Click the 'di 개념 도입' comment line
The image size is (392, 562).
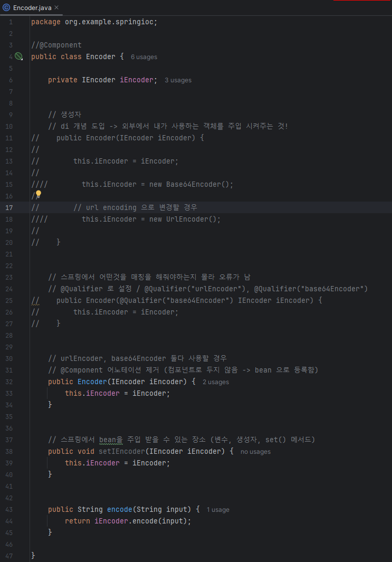pyautogui.click(x=168, y=126)
